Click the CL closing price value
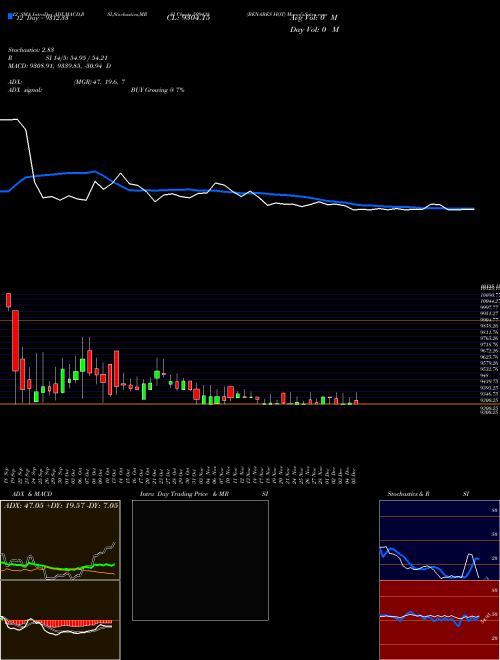 pos(188,18)
